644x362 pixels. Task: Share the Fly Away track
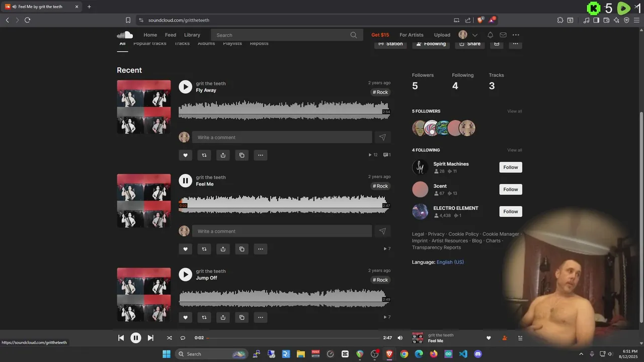click(x=223, y=155)
